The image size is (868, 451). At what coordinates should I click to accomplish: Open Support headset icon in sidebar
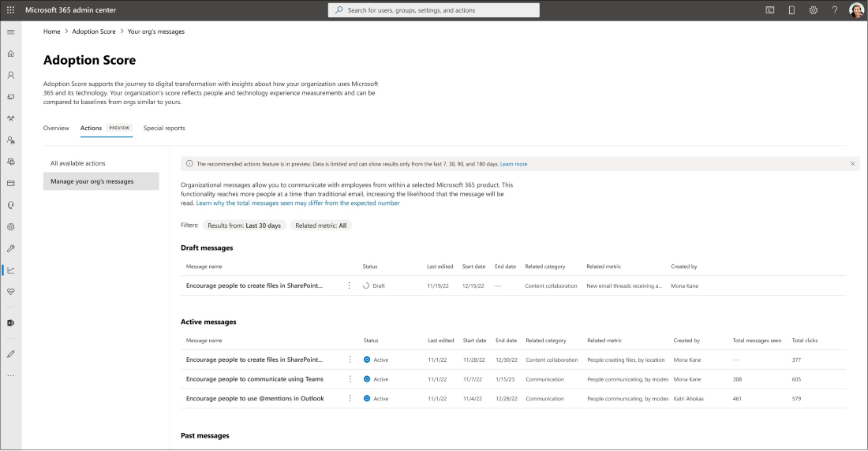click(x=10, y=205)
